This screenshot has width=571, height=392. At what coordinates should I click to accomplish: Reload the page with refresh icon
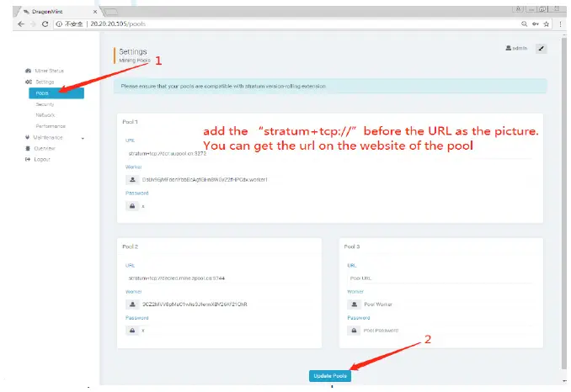coord(45,24)
